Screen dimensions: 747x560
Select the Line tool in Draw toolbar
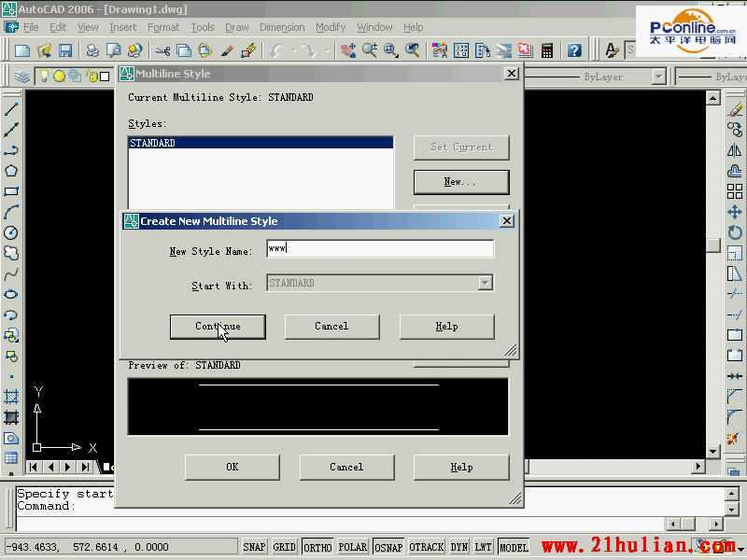point(11,109)
